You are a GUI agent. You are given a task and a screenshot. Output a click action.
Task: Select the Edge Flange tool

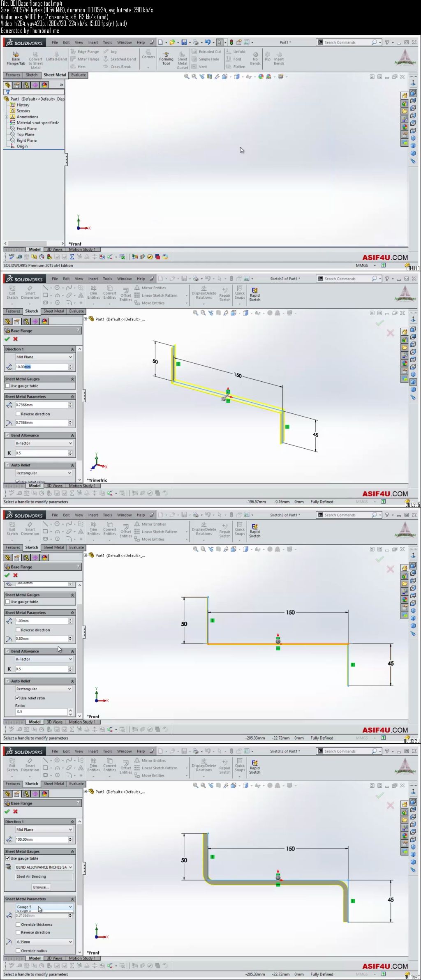[85, 52]
